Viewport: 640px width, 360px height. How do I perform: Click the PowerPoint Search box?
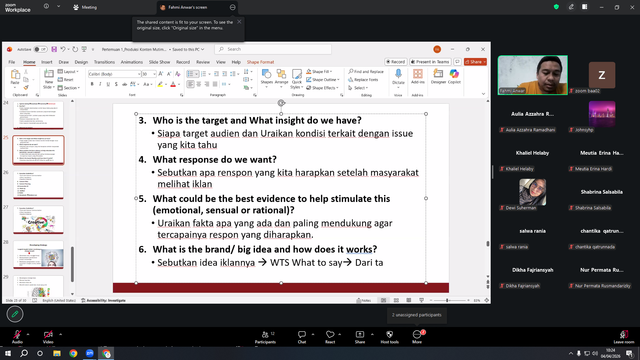click(x=273, y=49)
